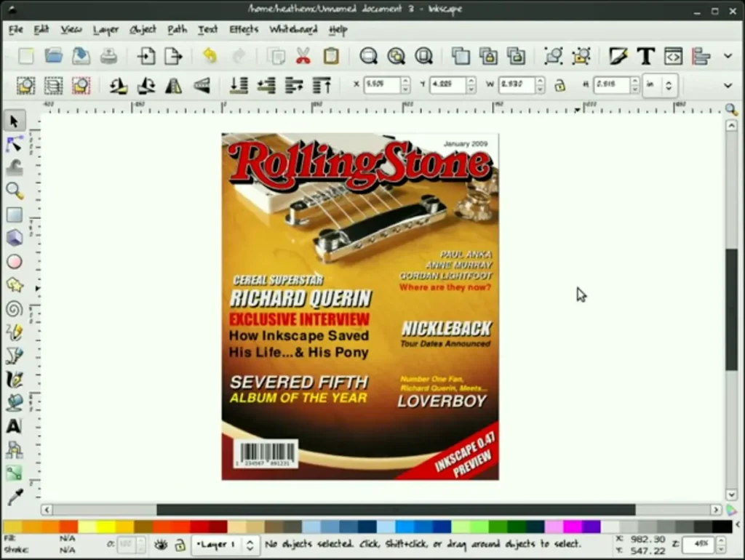The width and height of the screenshot is (745, 560).
Task: Zoom to fit drawing in window
Action: [x=396, y=56]
